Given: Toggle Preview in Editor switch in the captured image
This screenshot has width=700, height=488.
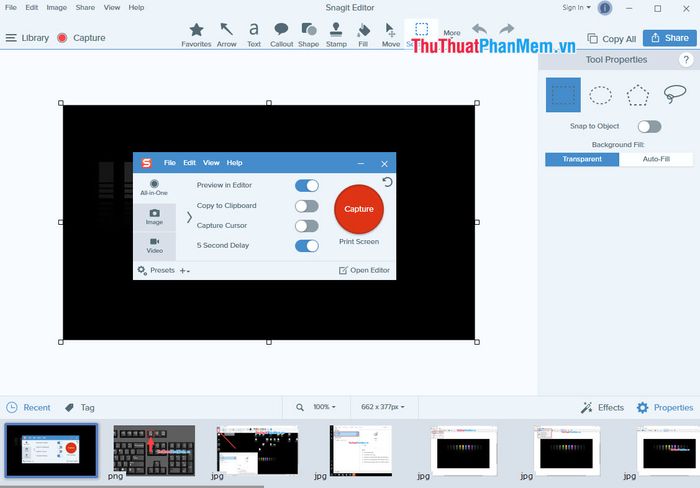Looking at the screenshot, I should coord(307,185).
